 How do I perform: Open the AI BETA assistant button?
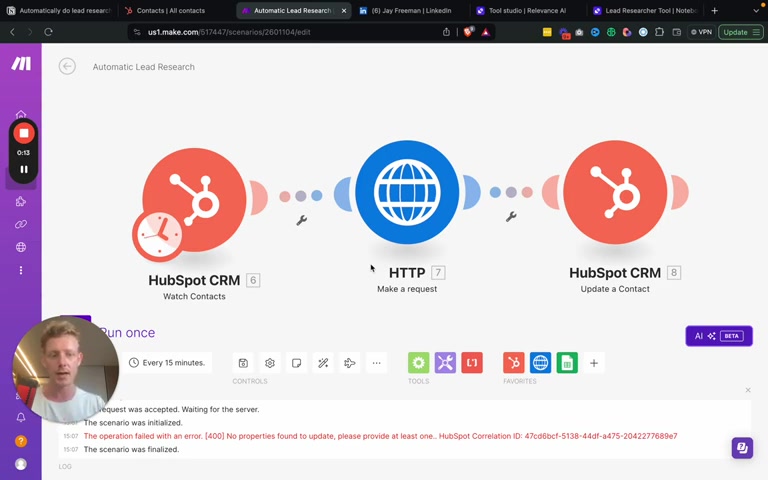(x=719, y=336)
